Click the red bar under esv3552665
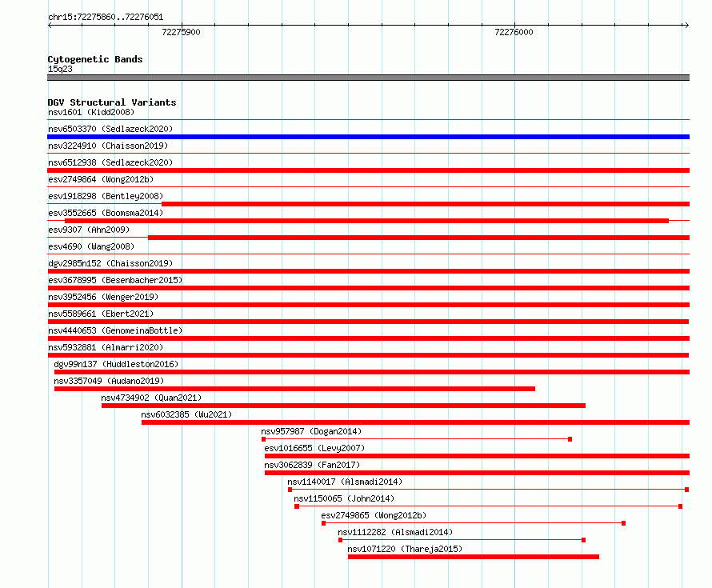 click(366, 221)
